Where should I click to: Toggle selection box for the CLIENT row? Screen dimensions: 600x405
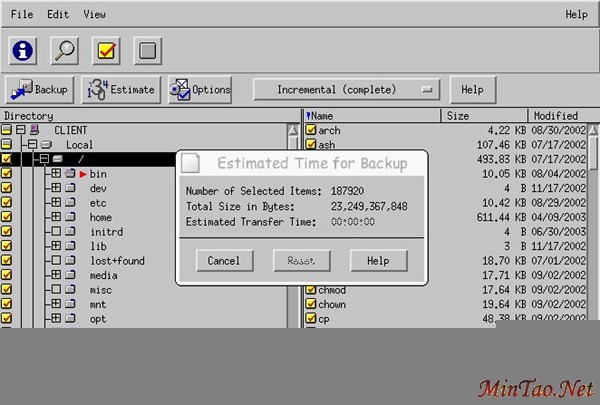pyautogui.click(x=7, y=130)
